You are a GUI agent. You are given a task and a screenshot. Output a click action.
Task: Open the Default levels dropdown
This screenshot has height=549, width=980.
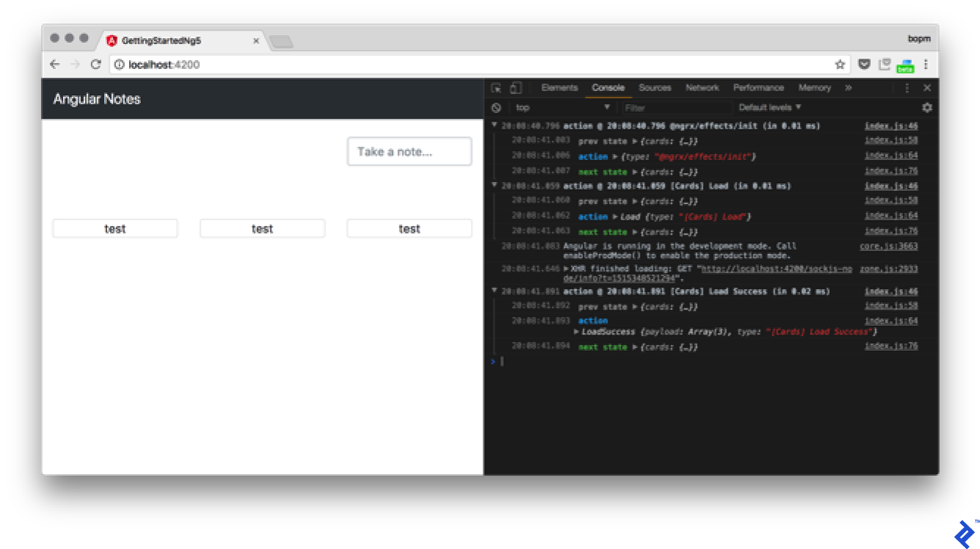tap(769, 108)
